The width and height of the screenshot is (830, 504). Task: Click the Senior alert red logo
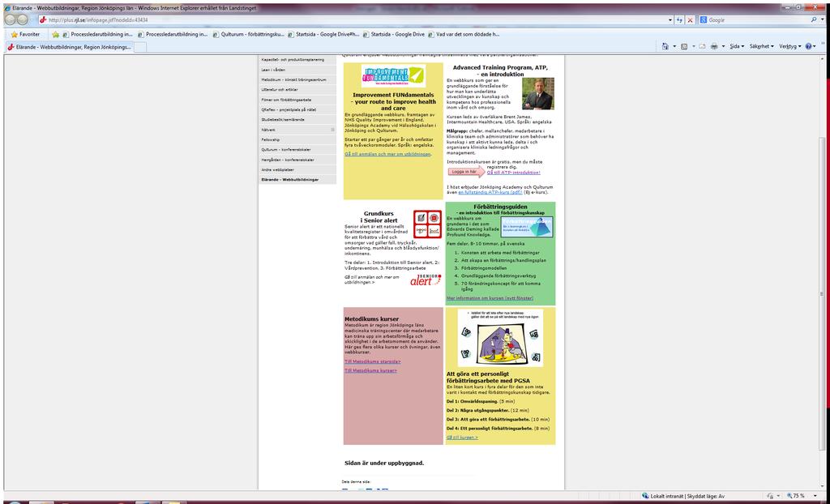tap(426, 280)
